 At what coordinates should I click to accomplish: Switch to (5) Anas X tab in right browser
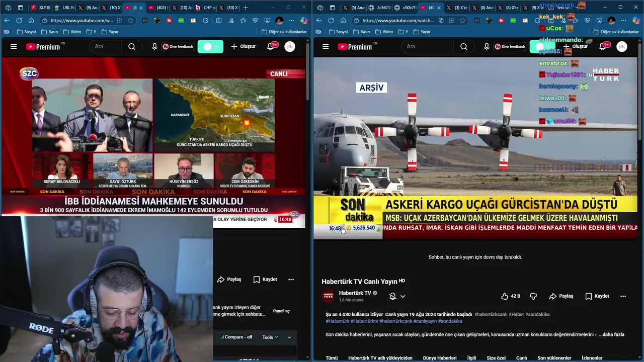coord(354,8)
